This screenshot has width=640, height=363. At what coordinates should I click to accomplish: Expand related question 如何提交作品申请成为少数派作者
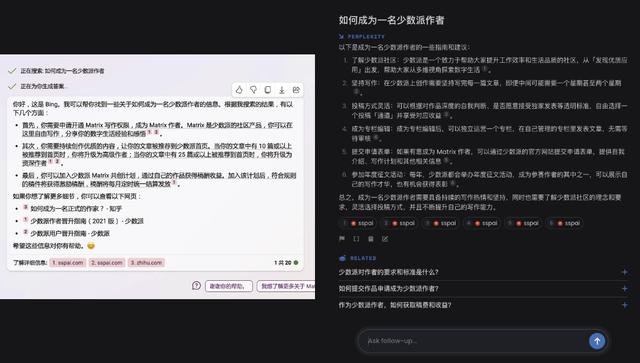(x=483, y=289)
